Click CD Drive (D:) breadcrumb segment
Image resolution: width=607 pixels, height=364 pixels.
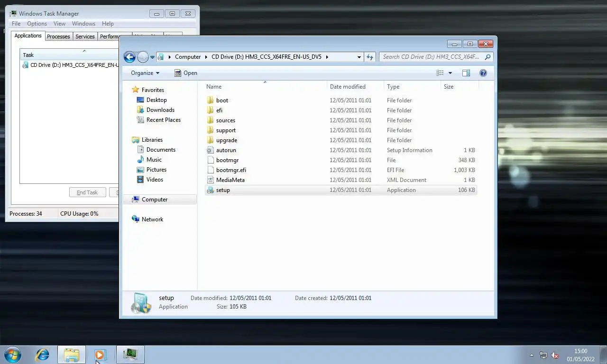pyautogui.click(x=267, y=57)
